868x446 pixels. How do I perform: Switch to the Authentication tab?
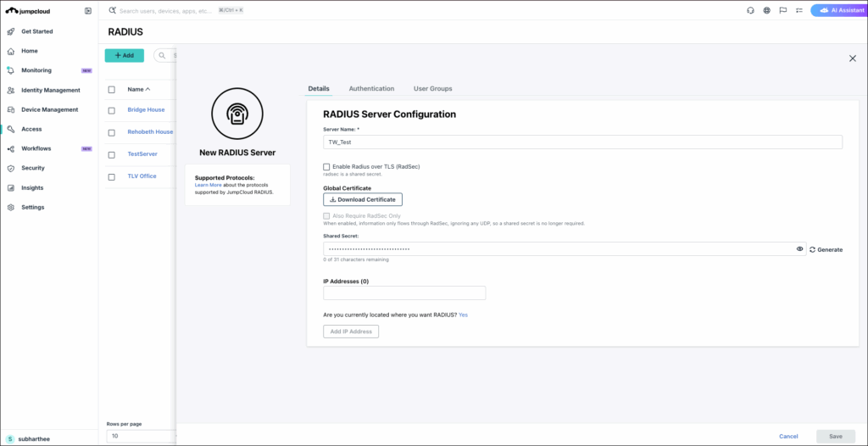371,89
